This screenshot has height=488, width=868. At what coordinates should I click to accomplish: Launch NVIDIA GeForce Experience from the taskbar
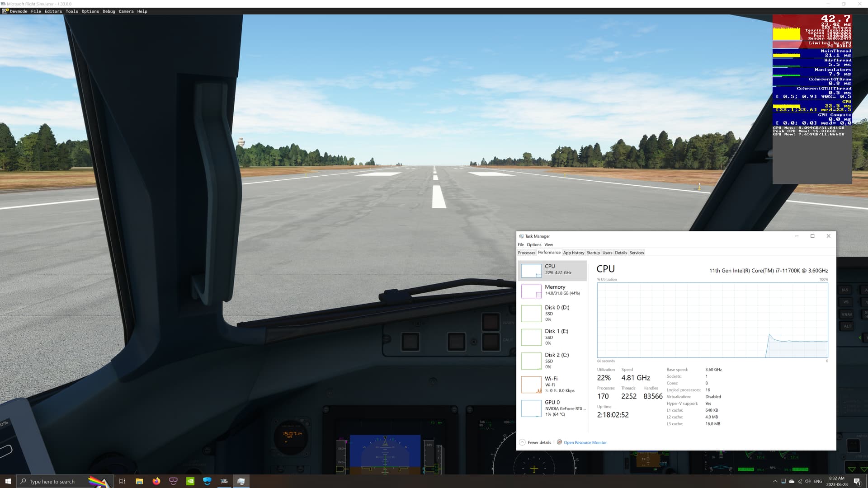(190, 481)
